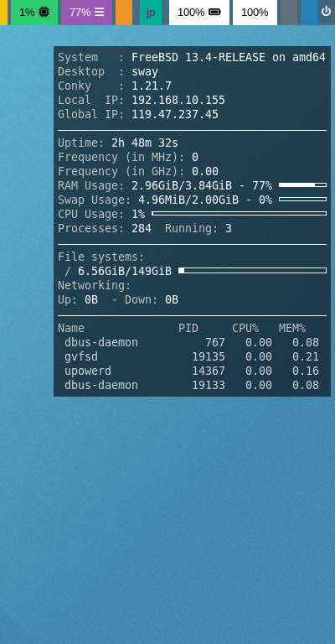Click the Frequency (in MHz) line
This screenshot has width=335, height=644.
128,158
